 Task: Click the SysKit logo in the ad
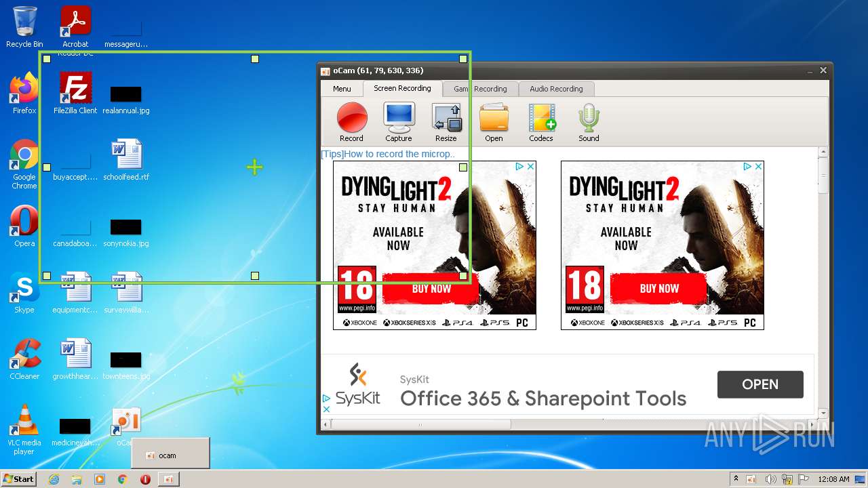tap(358, 384)
